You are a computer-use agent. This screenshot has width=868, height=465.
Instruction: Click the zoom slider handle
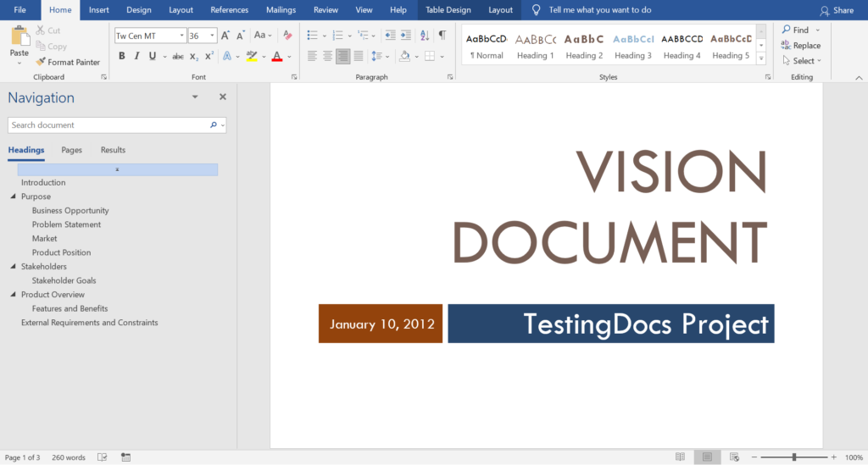pos(793,457)
